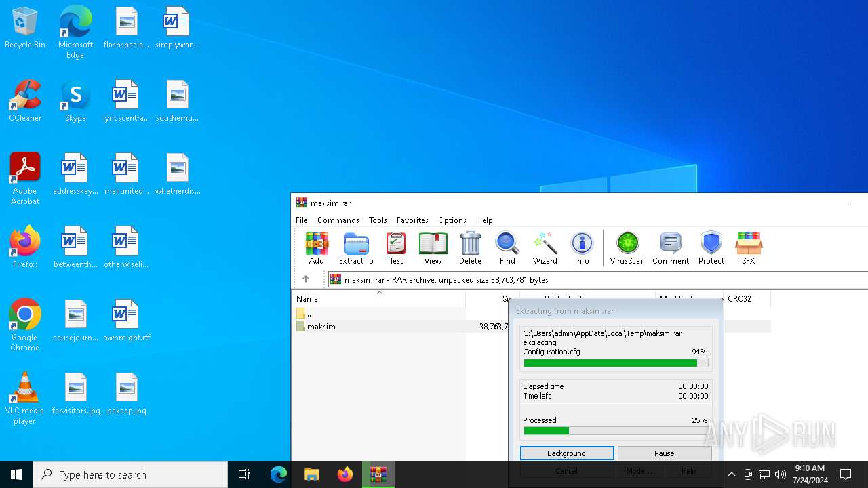Image resolution: width=868 pixels, height=488 pixels.
Task: Select the mailunited... Word document
Action: coord(126,174)
